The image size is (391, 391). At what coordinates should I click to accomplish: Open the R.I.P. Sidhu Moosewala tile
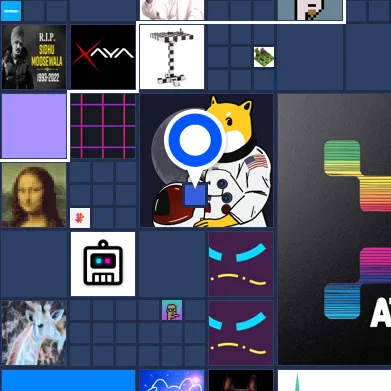pos(34,57)
